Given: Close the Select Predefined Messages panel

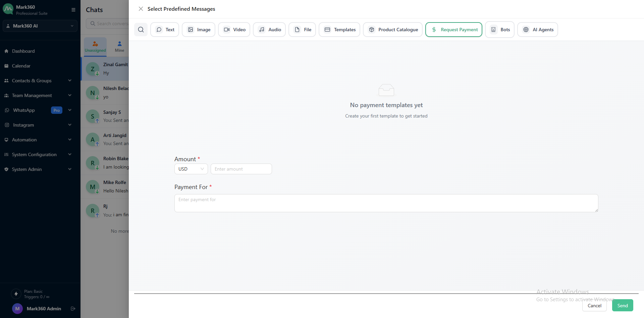Looking at the screenshot, I should coord(141,9).
